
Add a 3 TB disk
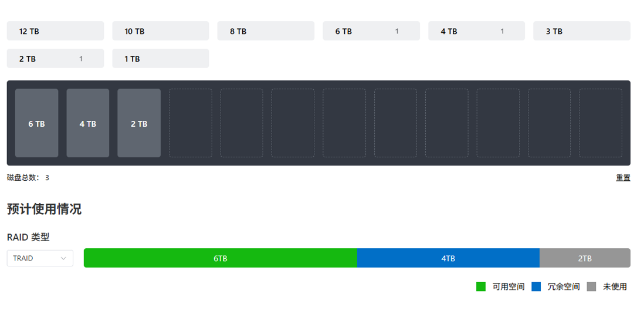point(581,31)
